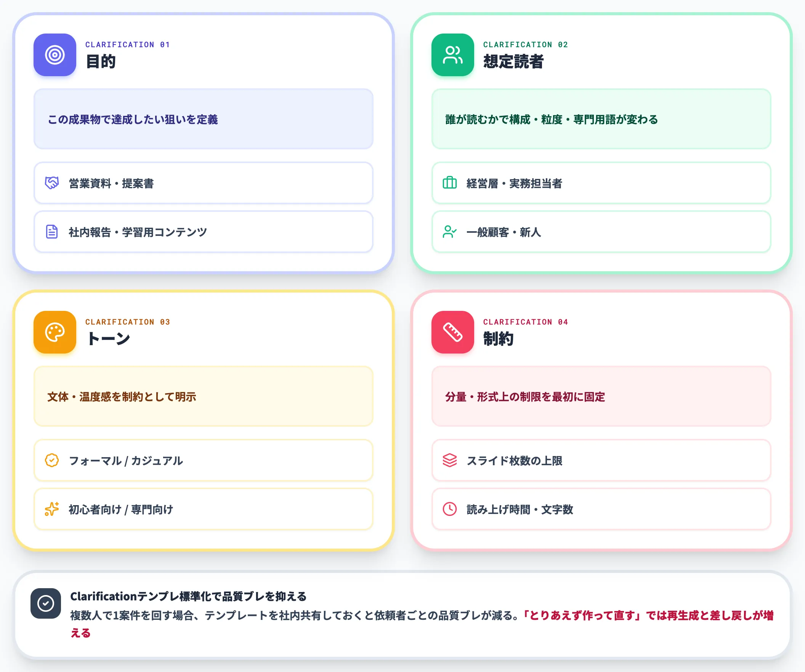The width and height of the screenshot is (805, 672).
Task: Click the handshake icon in 営業資料・提案書 row
Action: coord(52,183)
